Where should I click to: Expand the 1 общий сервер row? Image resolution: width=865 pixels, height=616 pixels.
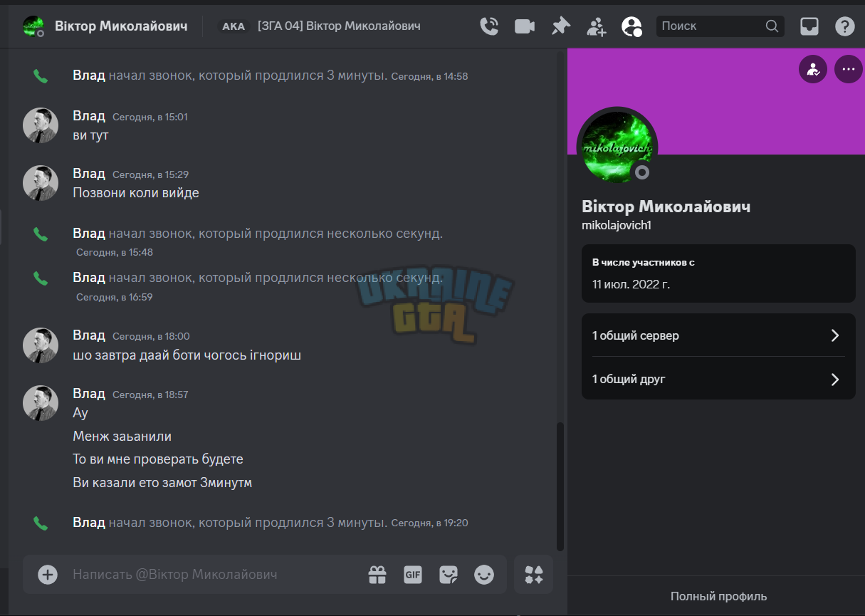pyautogui.click(x=718, y=335)
